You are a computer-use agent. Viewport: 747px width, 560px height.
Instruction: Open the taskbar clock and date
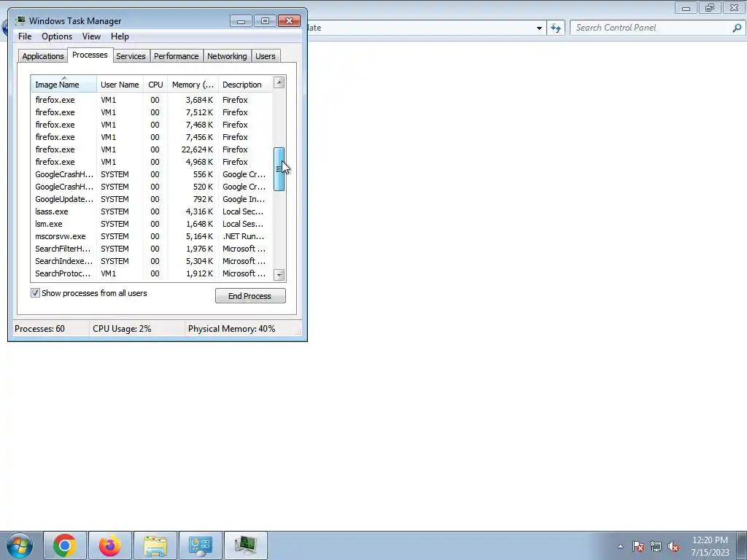pos(710,546)
